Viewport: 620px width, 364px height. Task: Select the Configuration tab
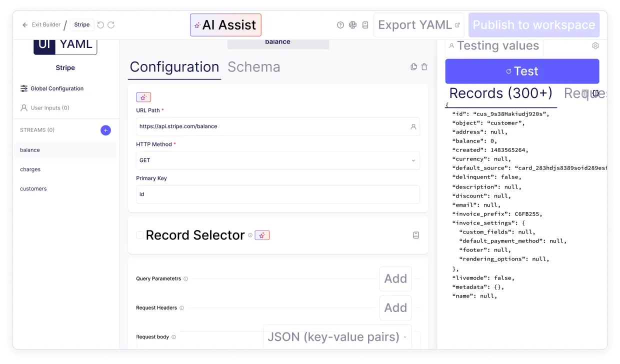(174, 67)
